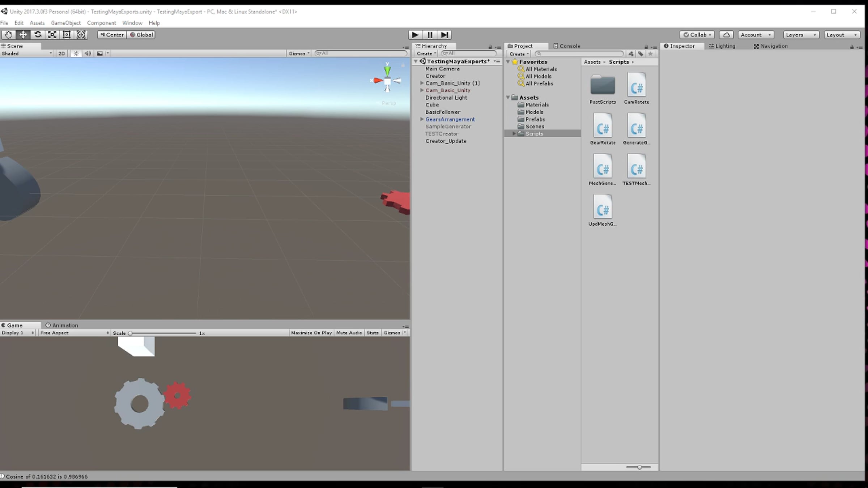Toggle 2D mode in Scene view
The width and height of the screenshot is (868, 488).
coord(62,53)
